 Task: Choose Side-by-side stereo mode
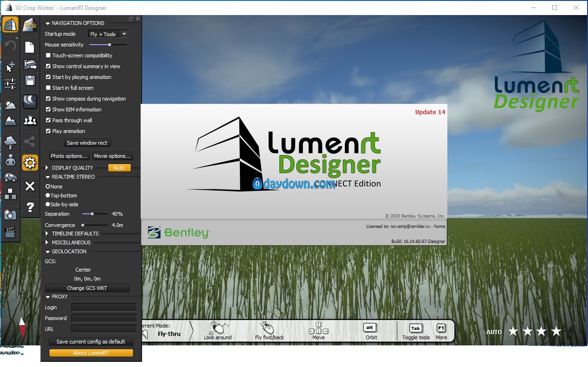[48, 204]
